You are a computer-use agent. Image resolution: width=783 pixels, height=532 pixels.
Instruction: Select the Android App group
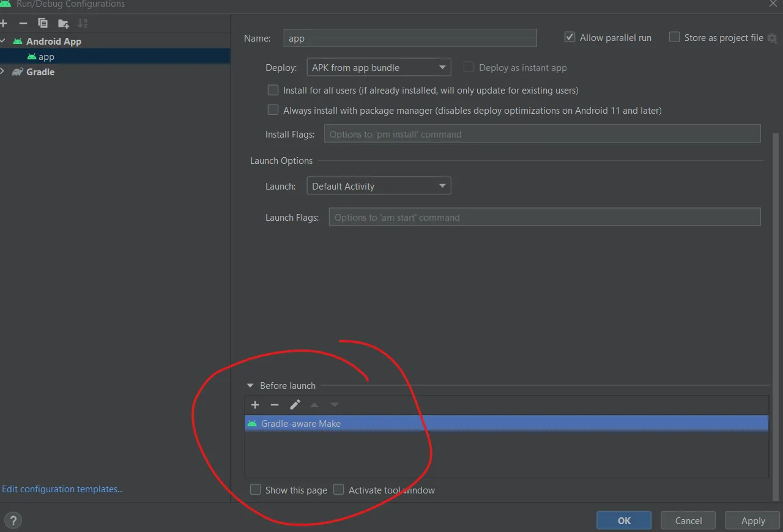click(54, 42)
